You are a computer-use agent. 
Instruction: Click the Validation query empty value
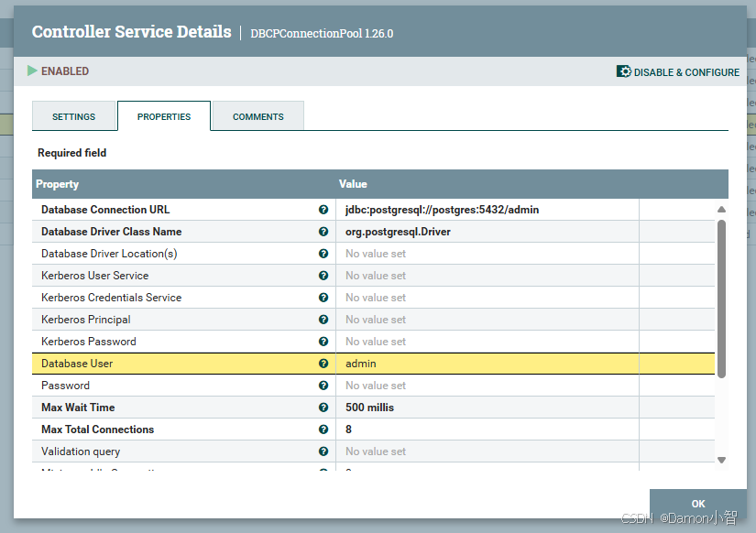tap(375, 451)
